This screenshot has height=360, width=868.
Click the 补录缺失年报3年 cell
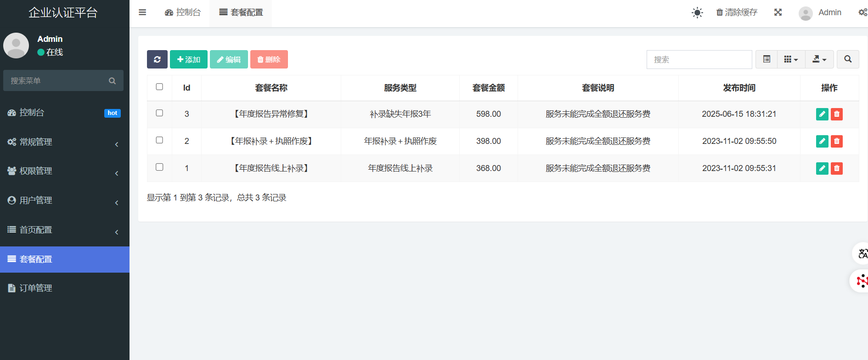coord(400,114)
